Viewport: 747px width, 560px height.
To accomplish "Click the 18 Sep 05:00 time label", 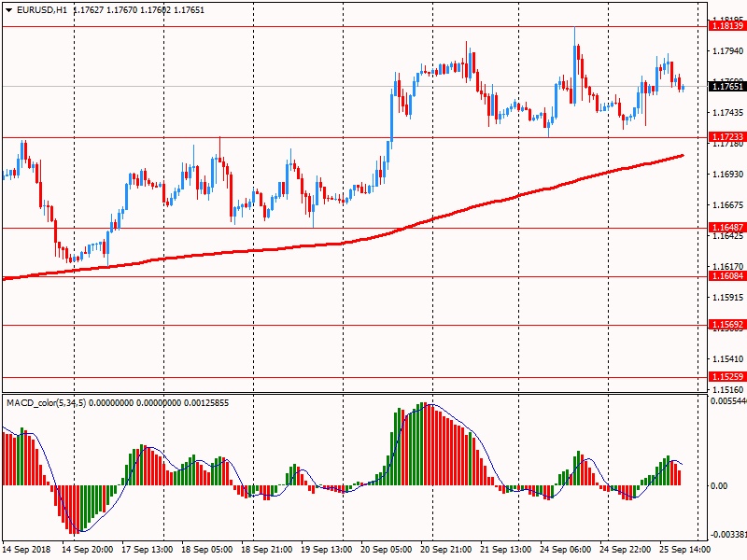I will [208, 550].
